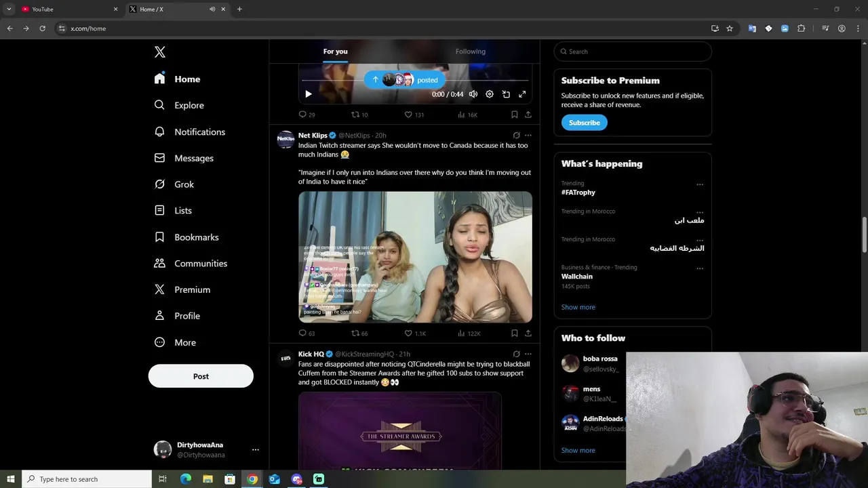Click the new posts pill
The width and height of the screenshot is (868, 488).
[404, 80]
